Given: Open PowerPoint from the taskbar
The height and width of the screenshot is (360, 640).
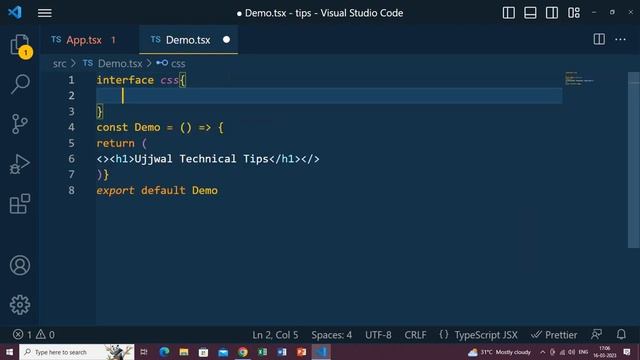Looking at the screenshot, I should click(x=302, y=352).
